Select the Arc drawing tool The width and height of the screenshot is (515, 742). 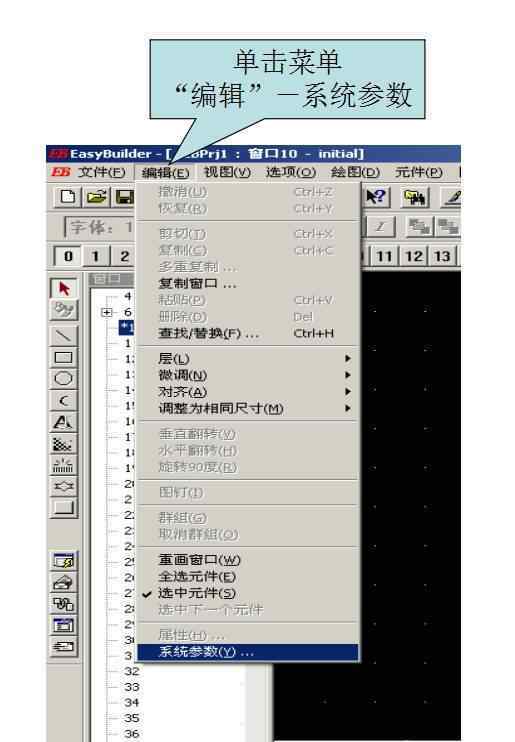click(64, 400)
